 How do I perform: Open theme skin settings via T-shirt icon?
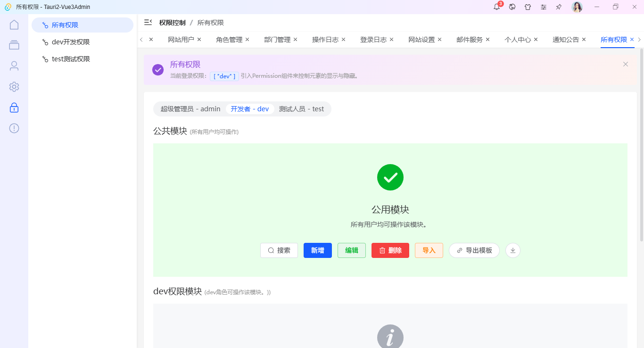(x=528, y=7)
